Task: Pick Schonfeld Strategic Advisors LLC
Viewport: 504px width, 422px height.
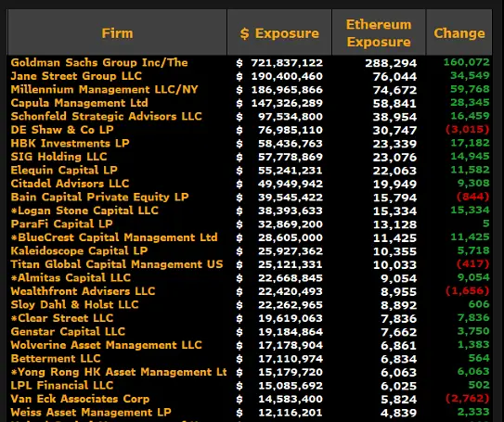Action: (106, 116)
